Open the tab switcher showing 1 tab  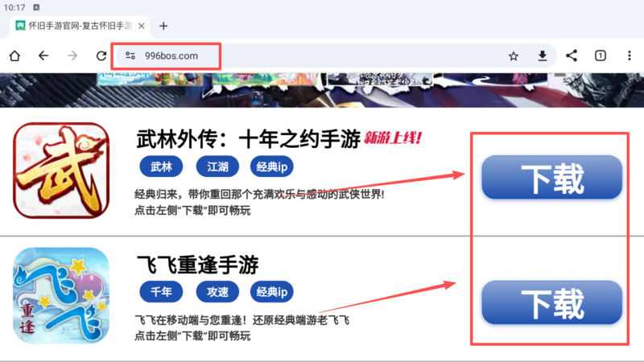pos(600,56)
